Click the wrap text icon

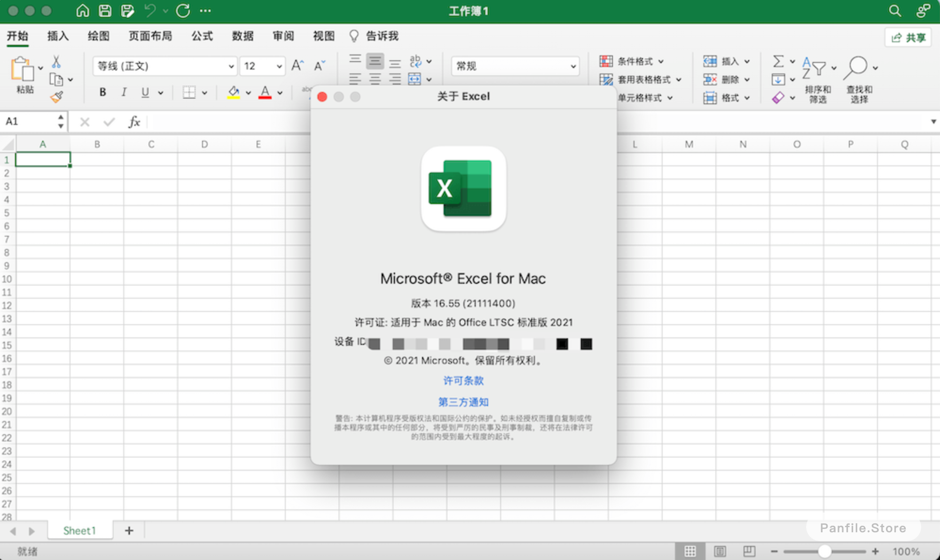[415, 61]
